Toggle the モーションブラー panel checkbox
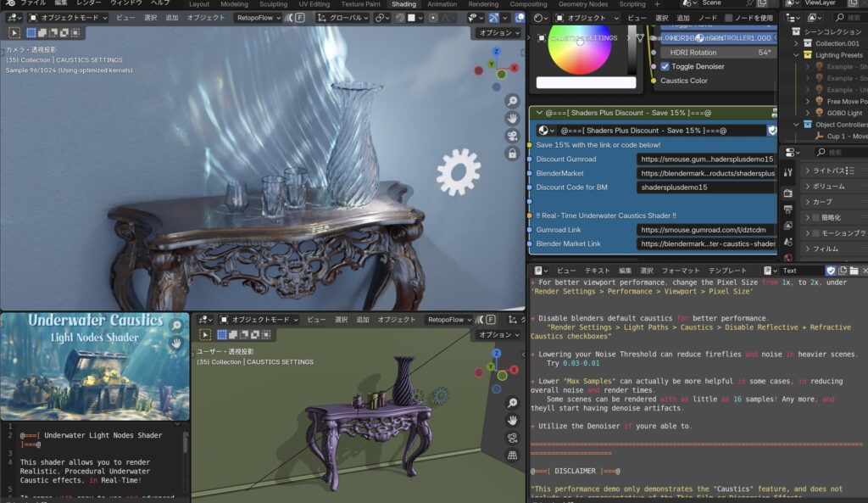Viewport: 868px width, 503px height. pyautogui.click(x=816, y=233)
